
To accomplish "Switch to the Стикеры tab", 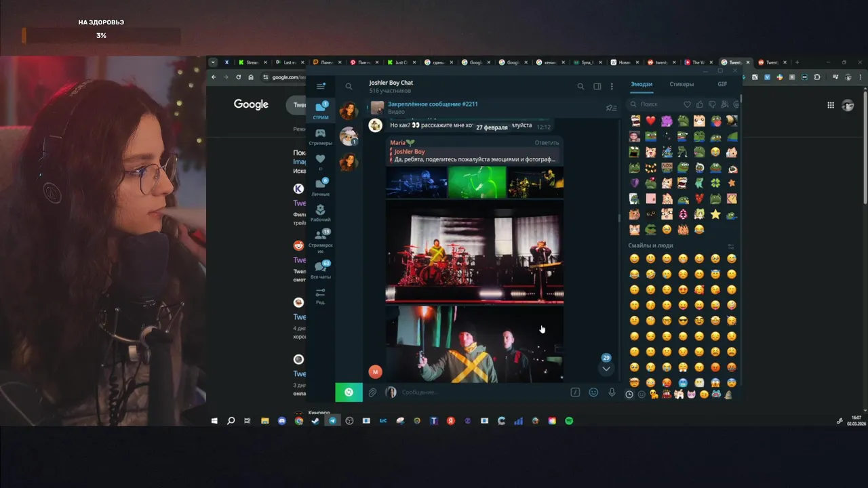I will 682,84.
